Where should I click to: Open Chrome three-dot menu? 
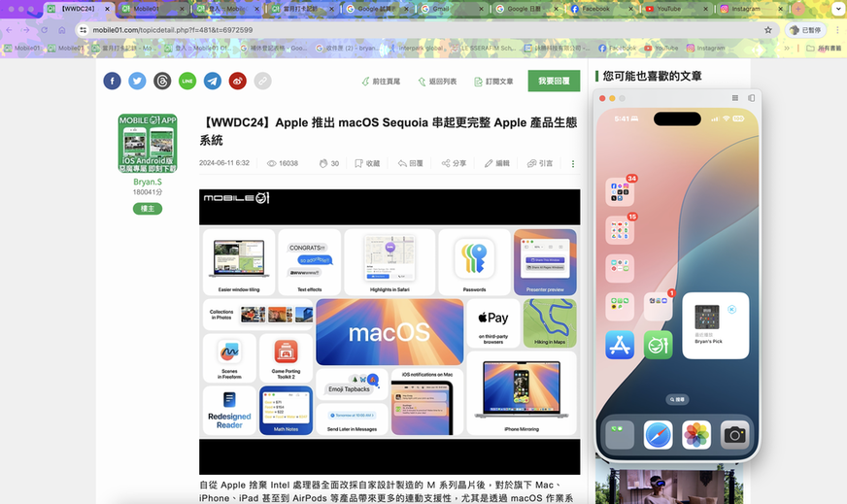point(838,30)
